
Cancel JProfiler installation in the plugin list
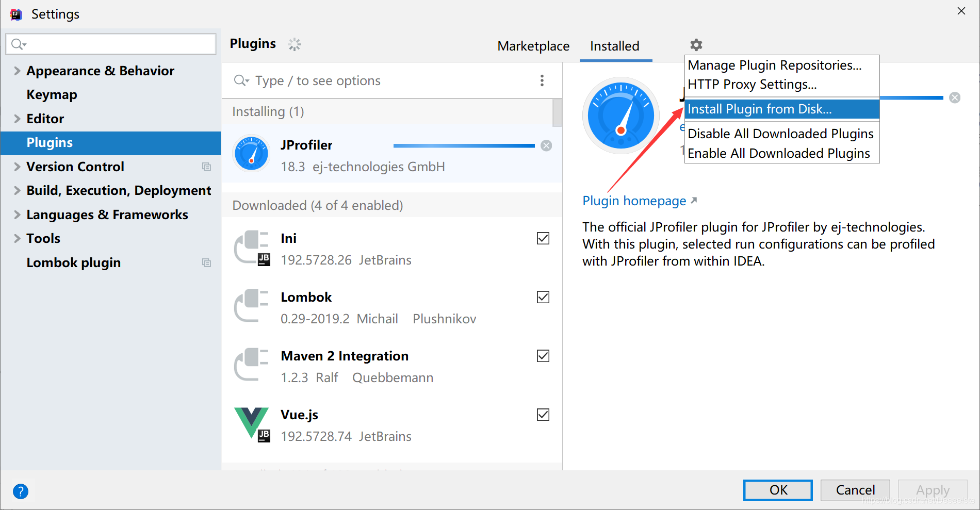coord(546,146)
